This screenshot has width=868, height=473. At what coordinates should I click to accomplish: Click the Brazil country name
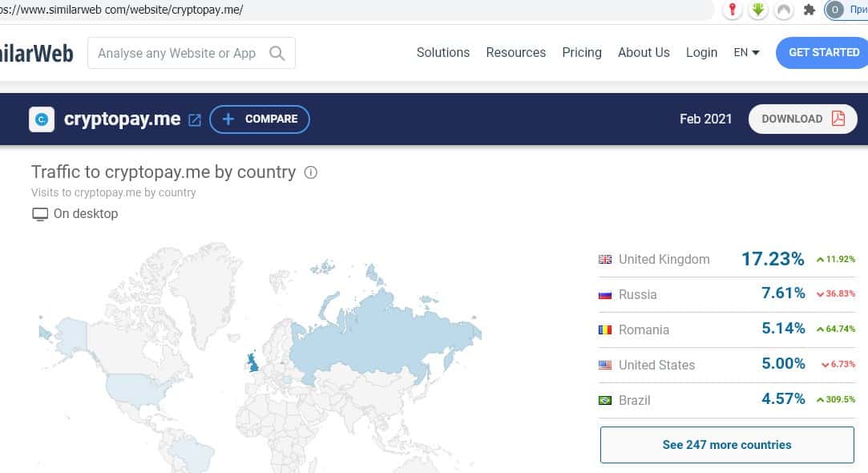tap(635, 400)
